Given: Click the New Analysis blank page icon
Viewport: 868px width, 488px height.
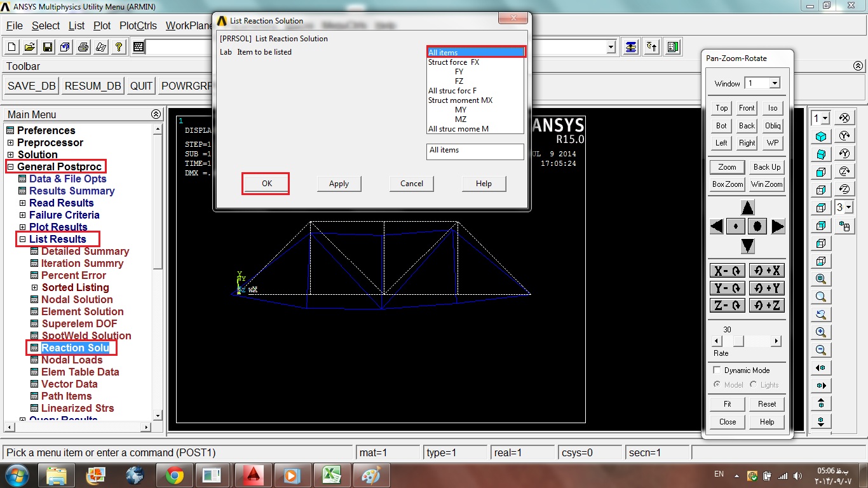Looking at the screenshot, I should click(x=12, y=47).
